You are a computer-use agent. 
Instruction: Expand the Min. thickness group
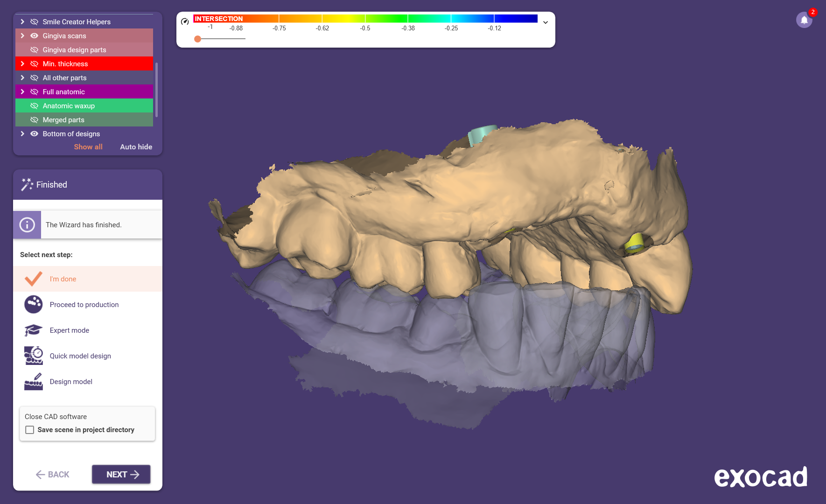point(22,64)
